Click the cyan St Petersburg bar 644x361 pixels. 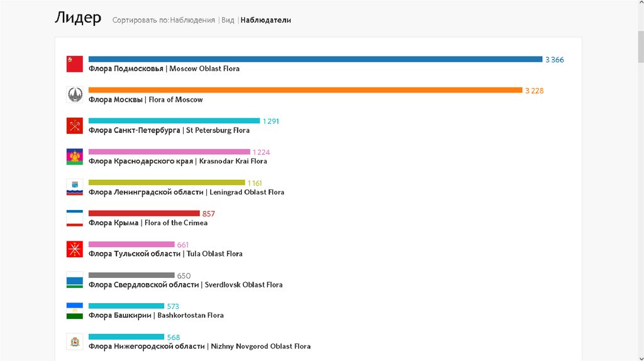pyautogui.click(x=174, y=121)
